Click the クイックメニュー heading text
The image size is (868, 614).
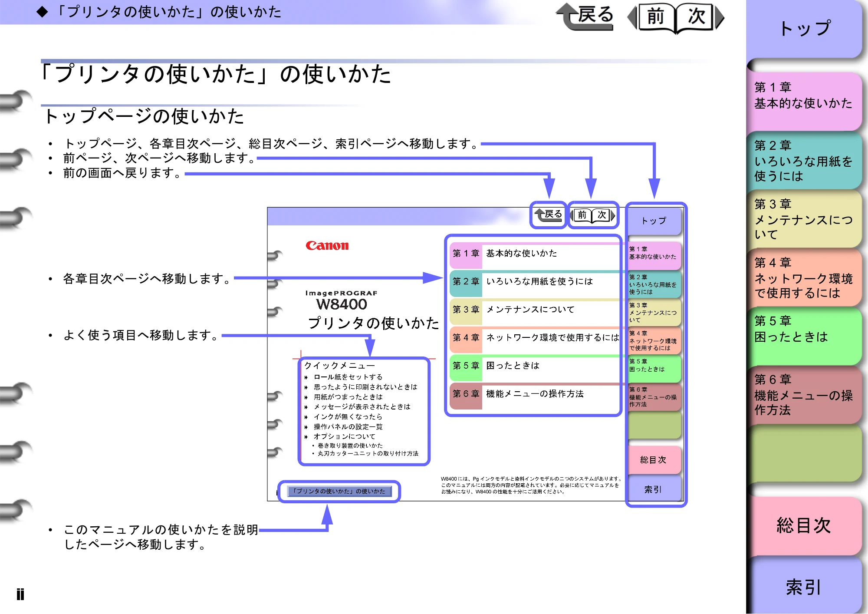339,366
